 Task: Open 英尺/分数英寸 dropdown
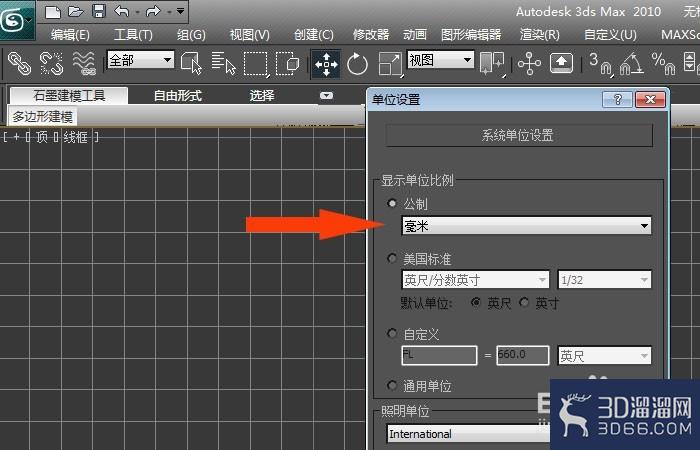click(476, 280)
